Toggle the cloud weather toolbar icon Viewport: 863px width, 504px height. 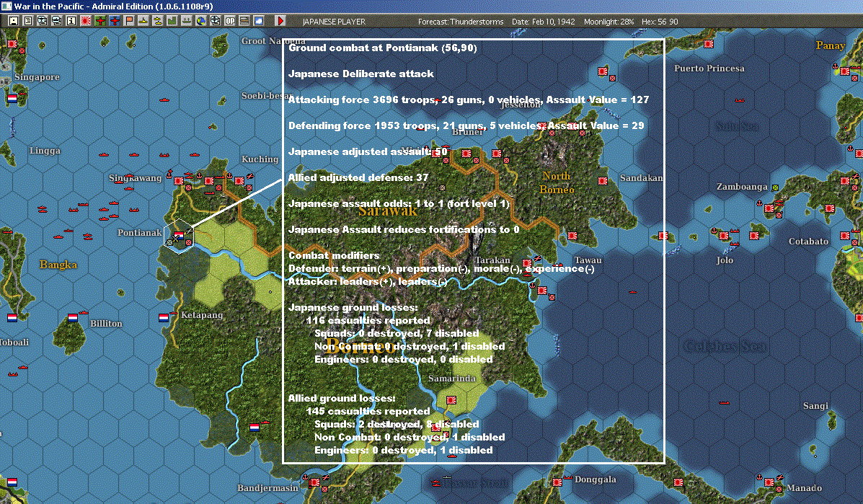258,21
